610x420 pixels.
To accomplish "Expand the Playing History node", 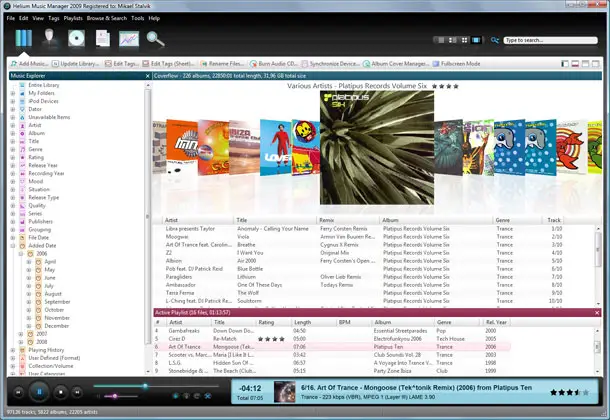I will pyautogui.click(x=13, y=350).
